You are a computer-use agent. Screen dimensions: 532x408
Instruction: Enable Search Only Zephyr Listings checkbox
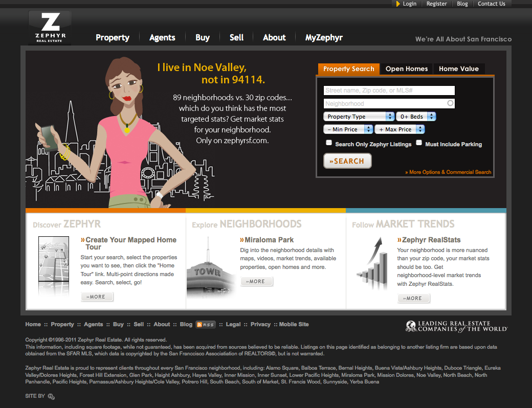[329, 143]
